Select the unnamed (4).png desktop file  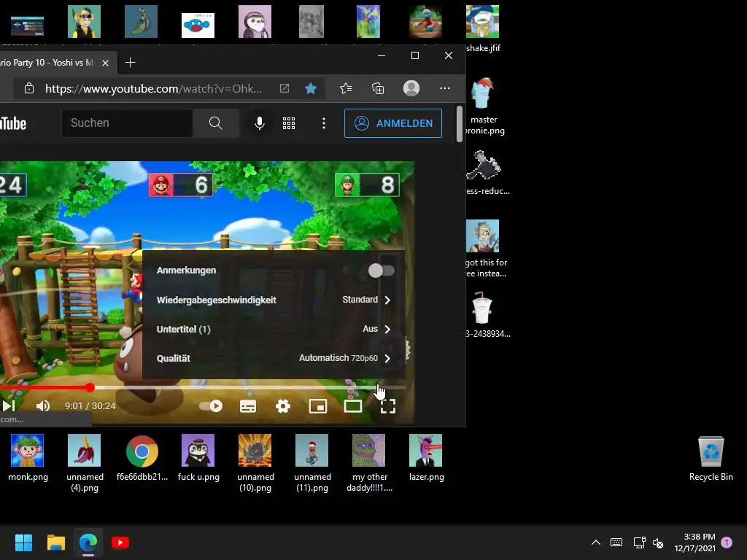pyautogui.click(x=85, y=463)
